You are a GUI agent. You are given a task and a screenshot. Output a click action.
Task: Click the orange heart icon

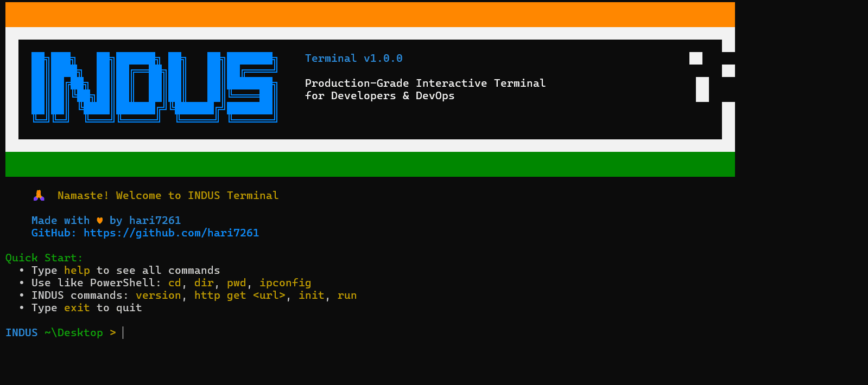coord(100,221)
